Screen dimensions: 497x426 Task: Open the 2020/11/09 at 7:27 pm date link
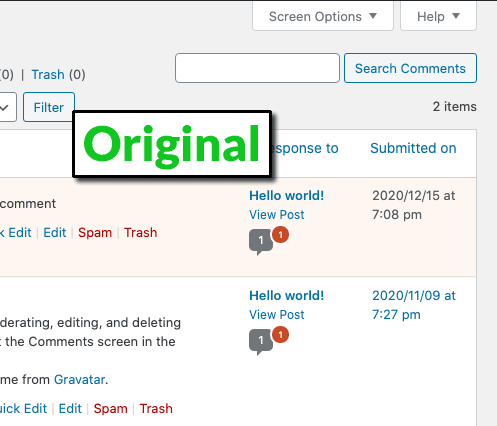click(x=414, y=305)
